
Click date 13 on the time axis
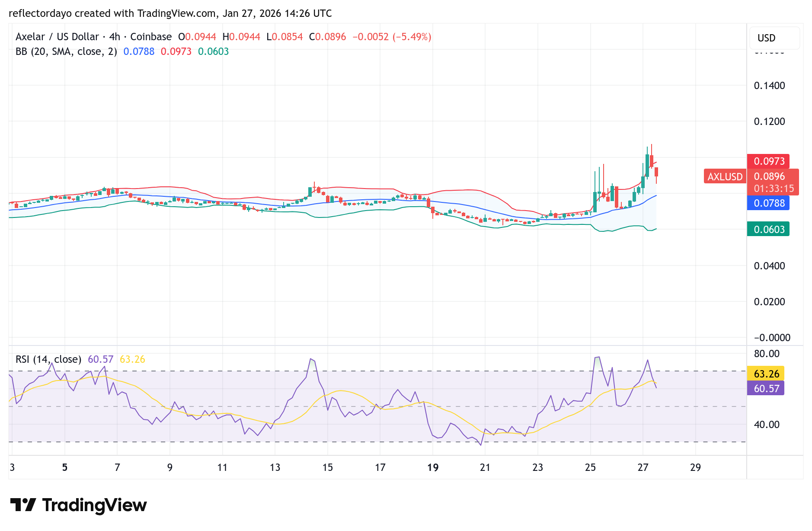(275, 467)
